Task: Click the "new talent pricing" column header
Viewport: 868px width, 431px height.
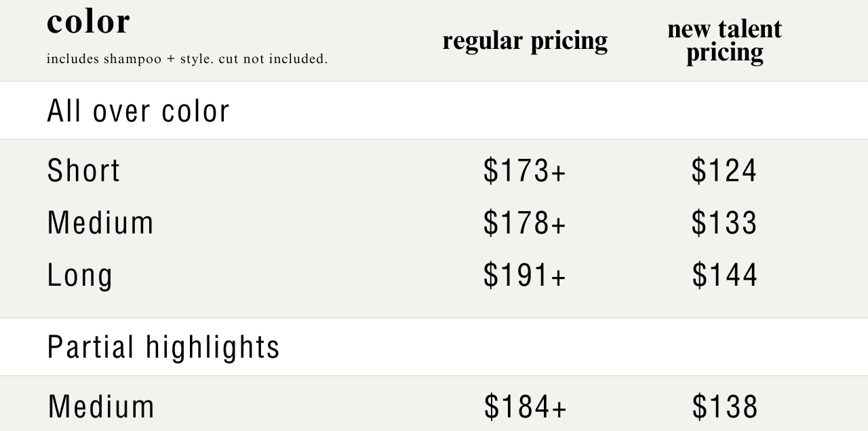Action: pyautogui.click(x=724, y=41)
